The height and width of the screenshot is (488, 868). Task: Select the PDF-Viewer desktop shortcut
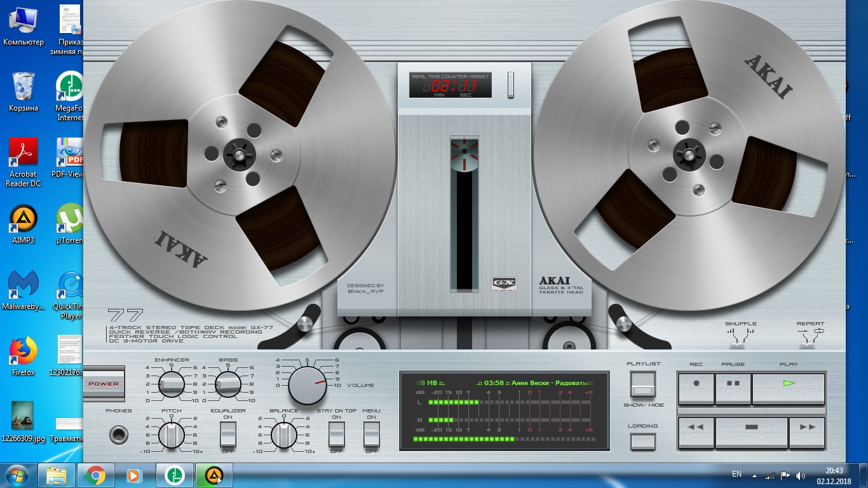69,158
